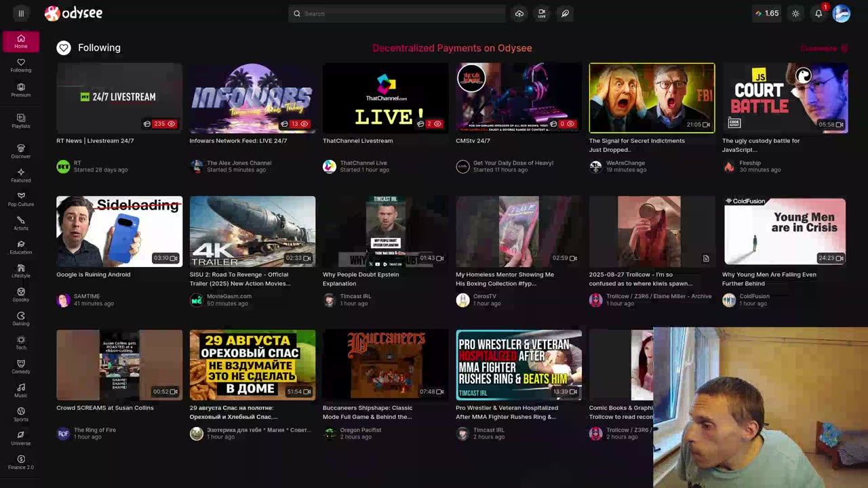Visit the Oregon Pacifist channel
This screenshot has width=868, height=488.
[x=361, y=430]
